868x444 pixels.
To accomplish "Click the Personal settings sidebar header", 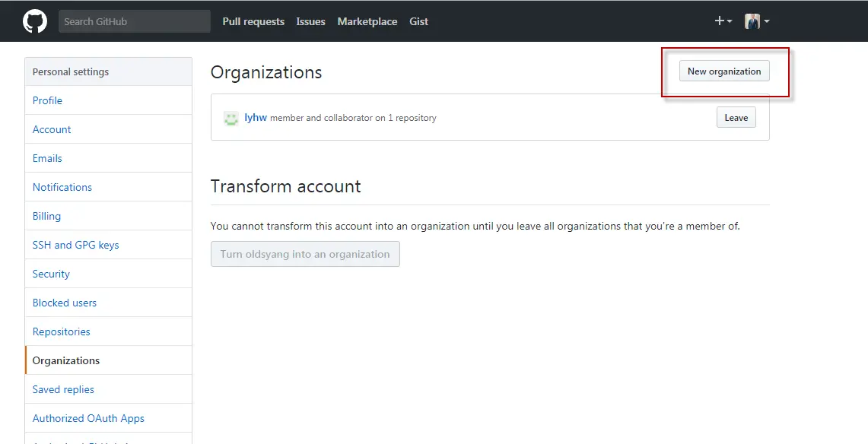I will click(x=109, y=72).
